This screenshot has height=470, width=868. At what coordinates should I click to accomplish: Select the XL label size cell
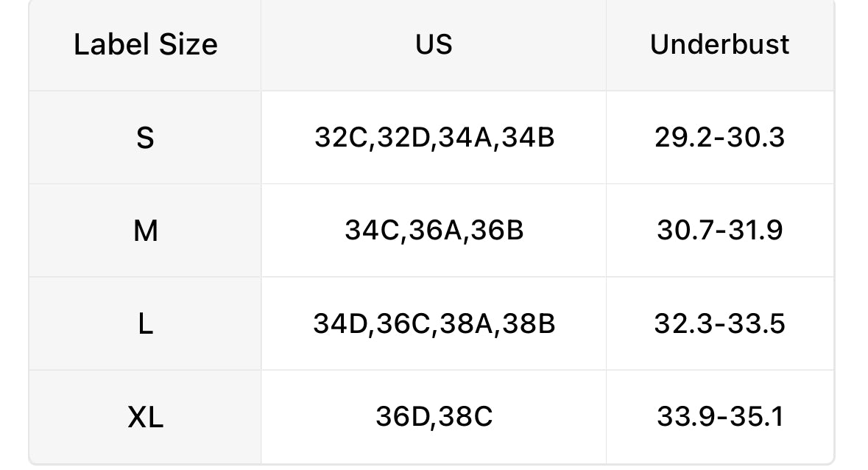coord(146,418)
